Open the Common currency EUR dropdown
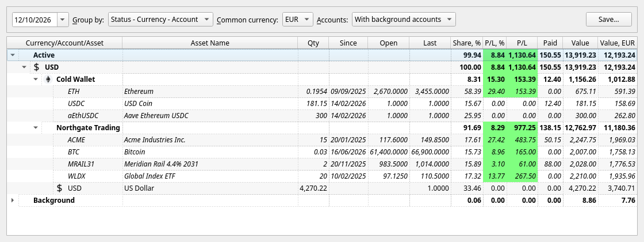 click(x=298, y=20)
